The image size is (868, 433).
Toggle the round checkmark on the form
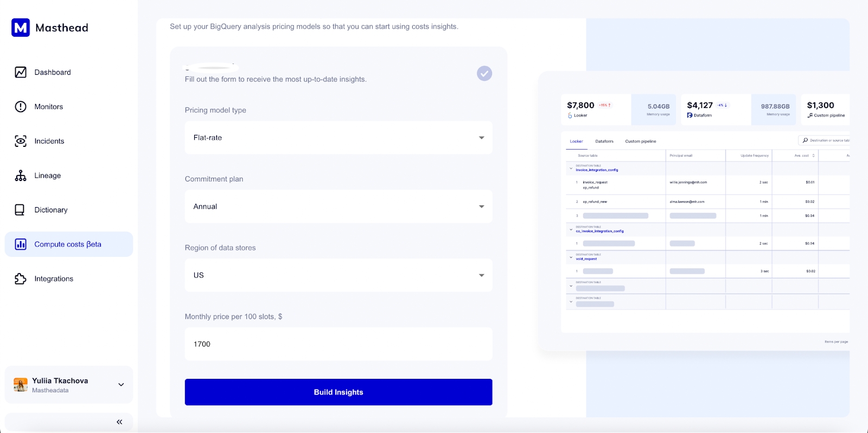tap(484, 73)
